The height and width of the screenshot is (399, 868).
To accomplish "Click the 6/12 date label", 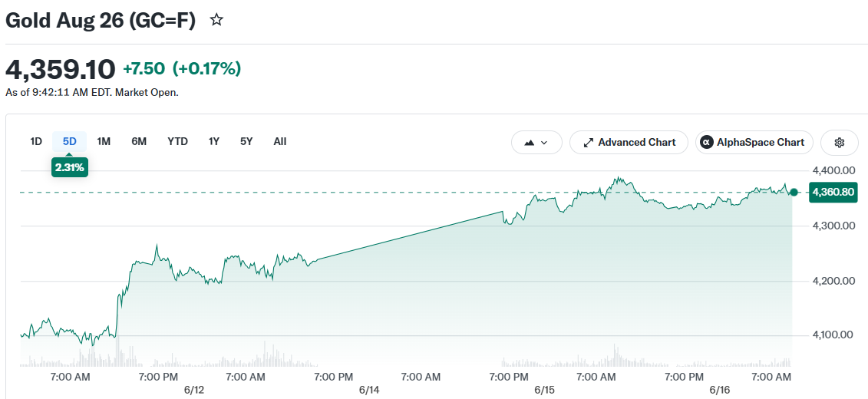I will point(194,390).
